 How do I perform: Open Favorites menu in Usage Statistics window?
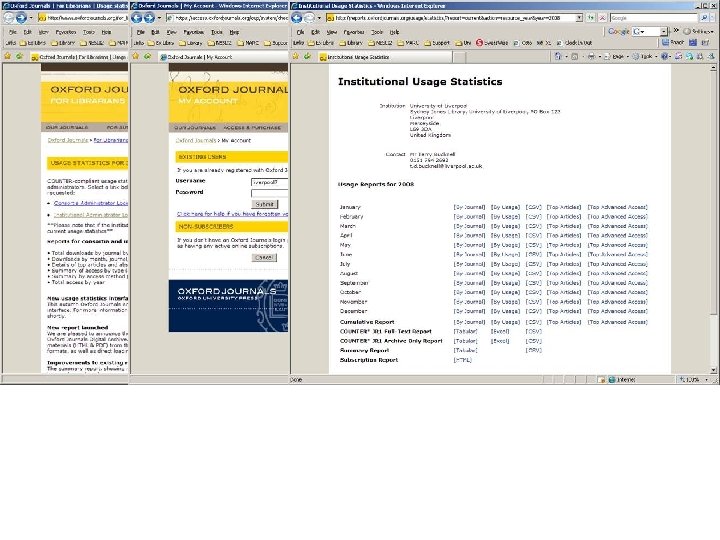coord(354,32)
